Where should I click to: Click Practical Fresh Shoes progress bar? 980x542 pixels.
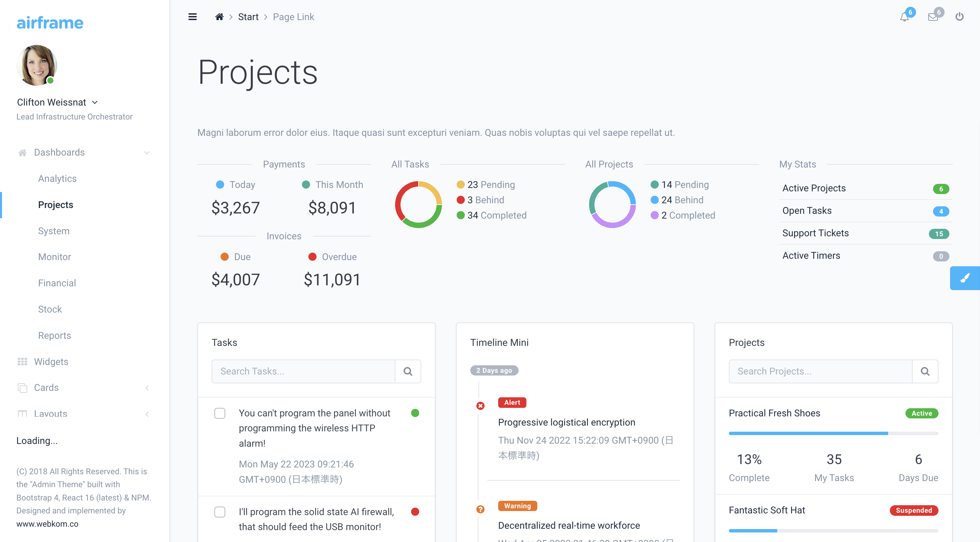(833, 433)
